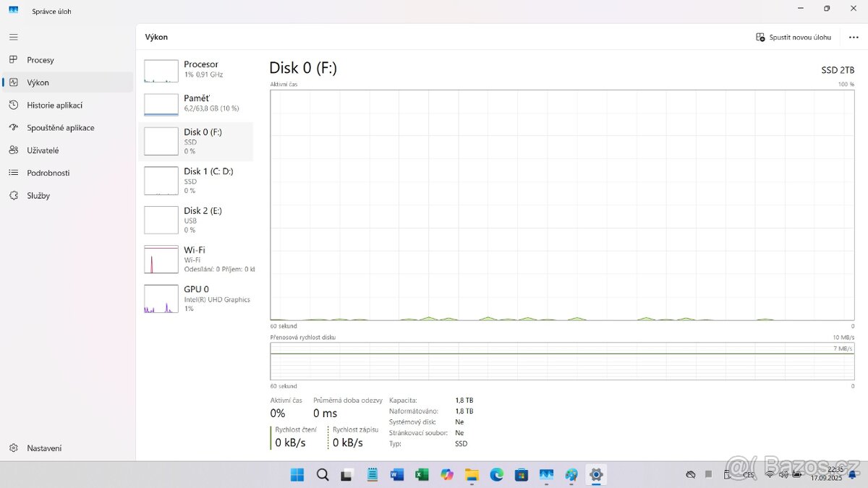Click the Disk 0 active time graph
The width and height of the screenshot is (868, 488).
coord(562,205)
